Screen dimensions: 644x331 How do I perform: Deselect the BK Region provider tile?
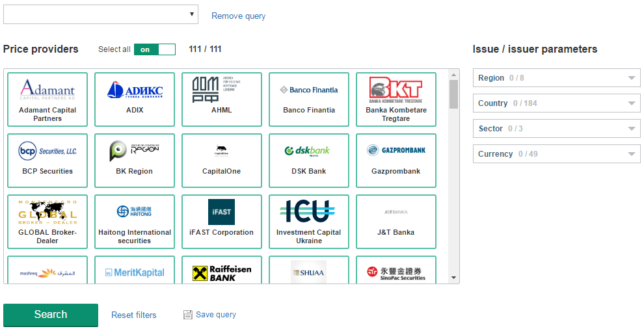coord(135,161)
